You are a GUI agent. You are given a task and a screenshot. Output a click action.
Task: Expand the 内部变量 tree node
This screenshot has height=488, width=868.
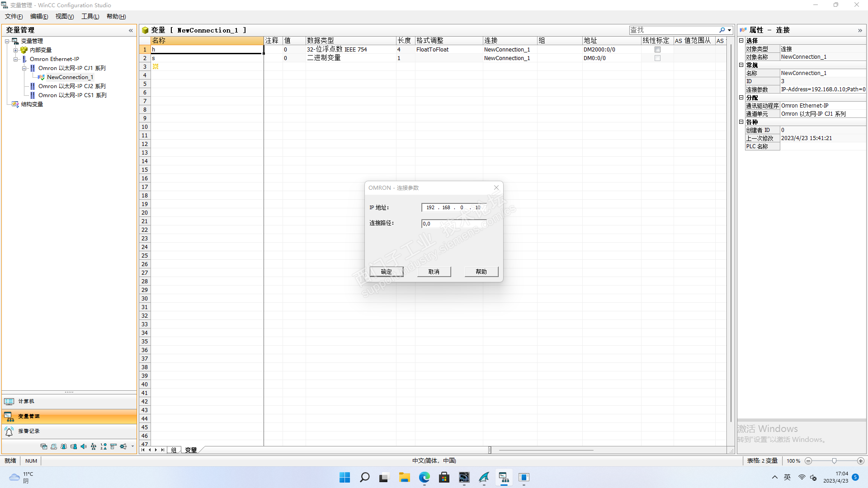16,50
